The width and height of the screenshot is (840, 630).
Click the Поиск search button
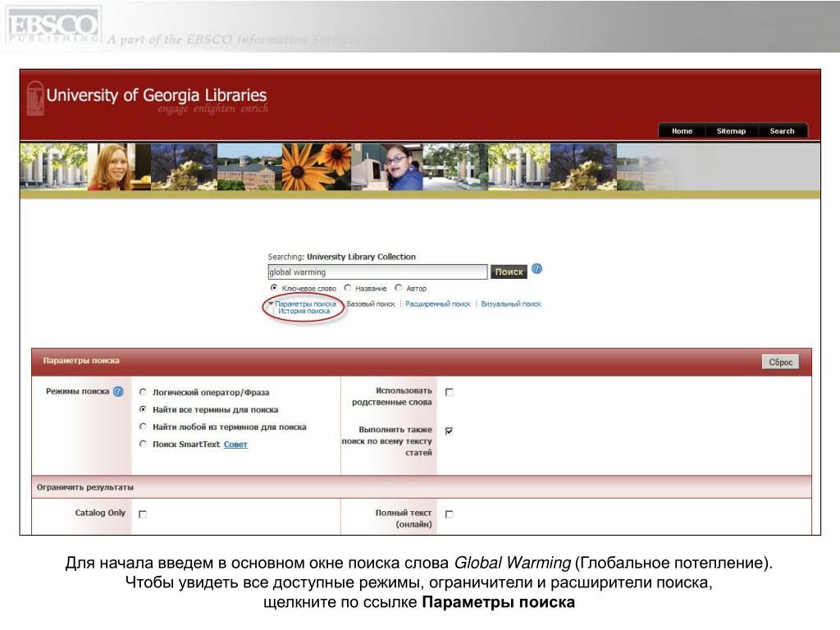[x=509, y=272]
